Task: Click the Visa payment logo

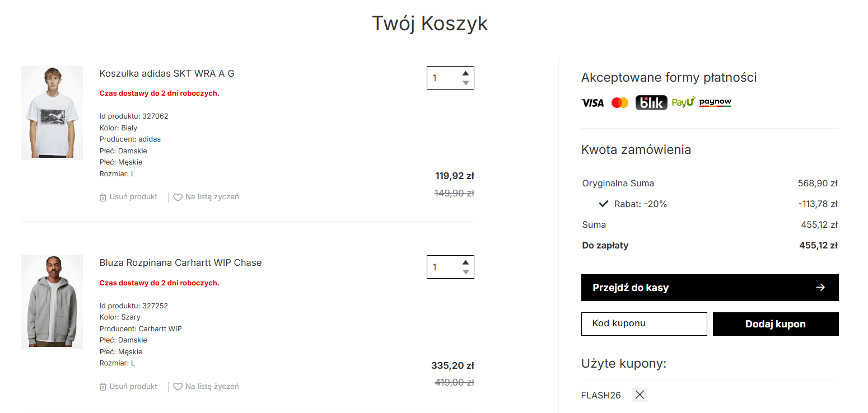Action: [x=592, y=102]
